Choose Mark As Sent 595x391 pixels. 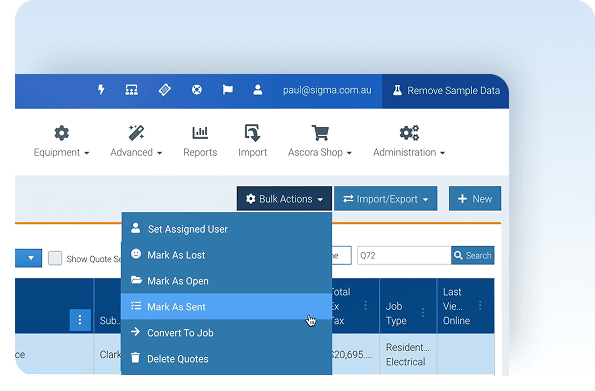point(227,306)
